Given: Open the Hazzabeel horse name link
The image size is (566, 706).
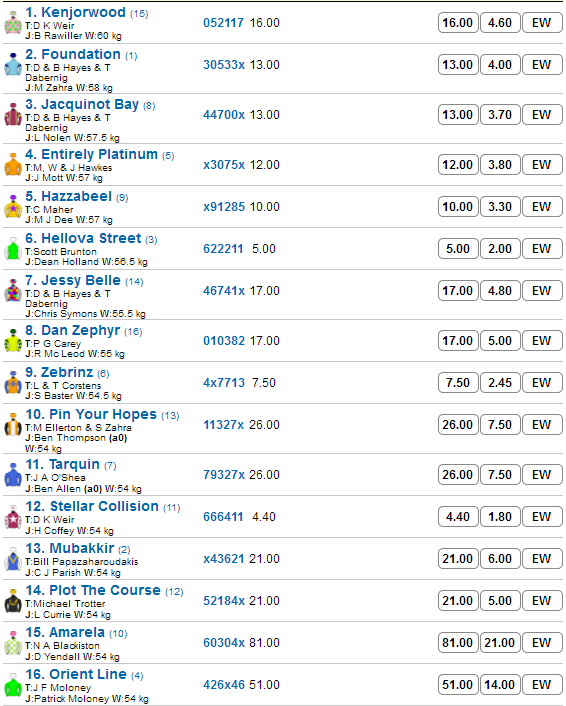Looking at the screenshot, I should click(x=68, y=196).
